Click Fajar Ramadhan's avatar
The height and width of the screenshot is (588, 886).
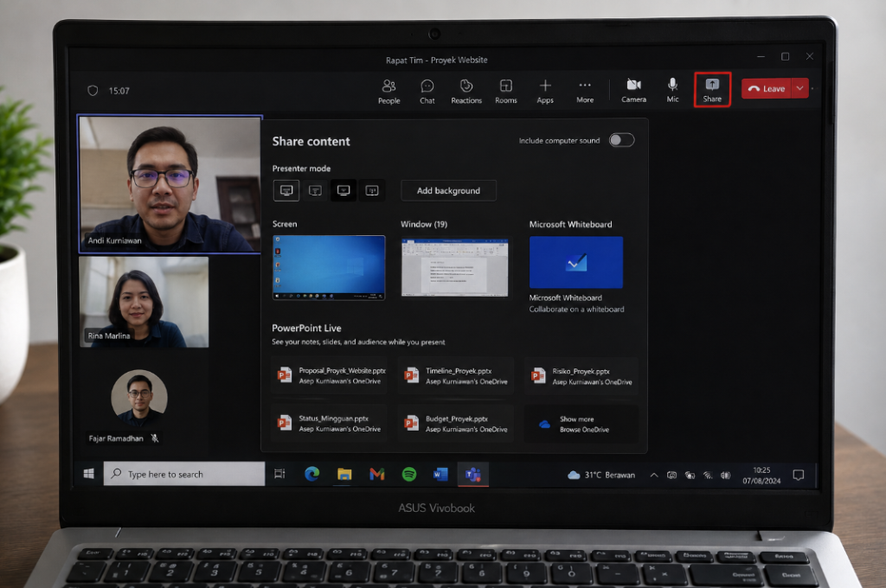coord(139,398)
